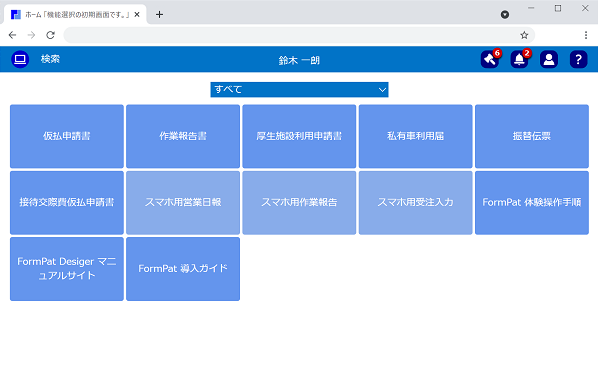Open the スマホ用受注入力 tile
Screen dimensions: 598x373
[415, 203]
